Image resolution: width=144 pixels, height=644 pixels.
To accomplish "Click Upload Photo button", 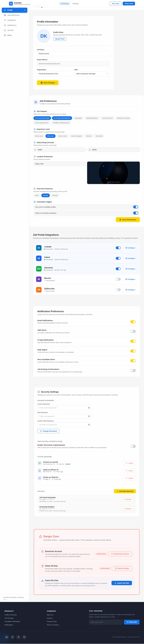I will click(60, 39).
